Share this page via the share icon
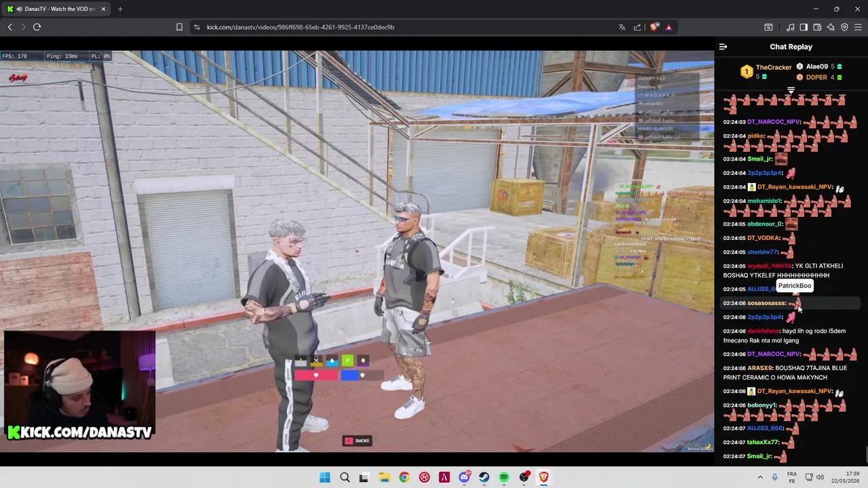Screen dimensions: 868x488 tap(637, 27)
